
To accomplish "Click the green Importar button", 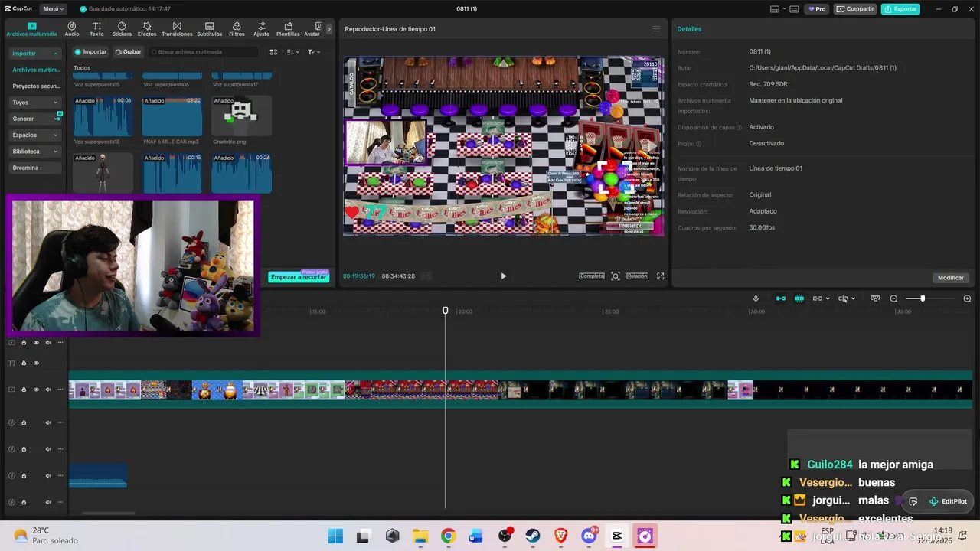I will pos(90,52).
